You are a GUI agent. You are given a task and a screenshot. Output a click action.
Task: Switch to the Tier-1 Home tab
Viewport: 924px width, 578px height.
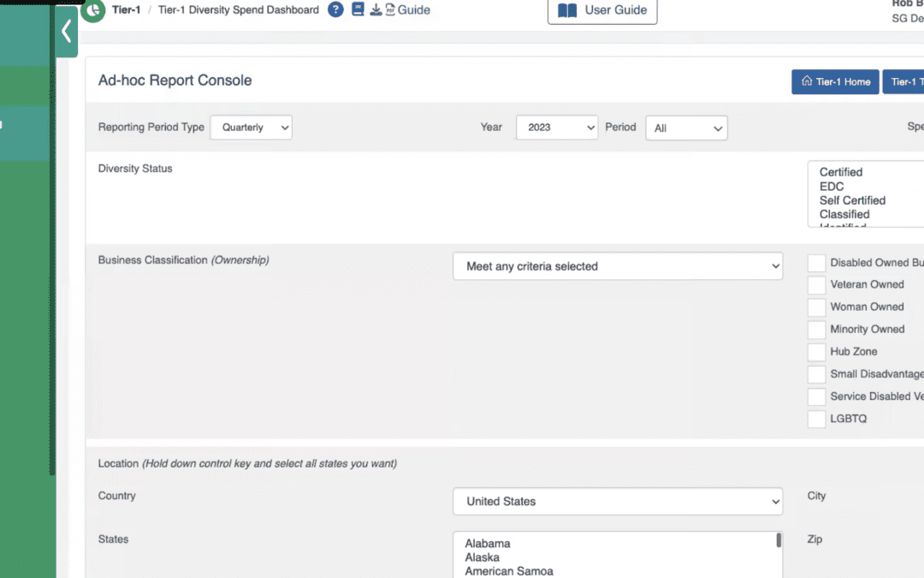click(x=835, y=81)
